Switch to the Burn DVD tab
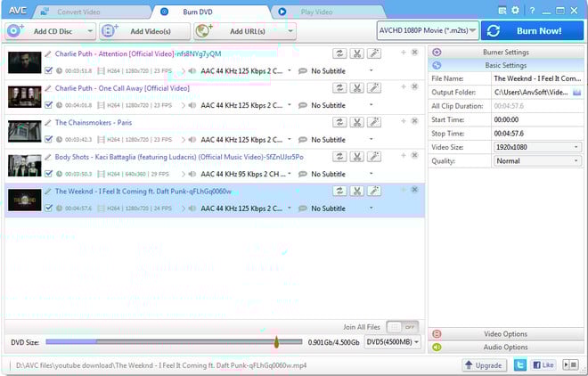 pyautogui.click(x=198, y=12)
